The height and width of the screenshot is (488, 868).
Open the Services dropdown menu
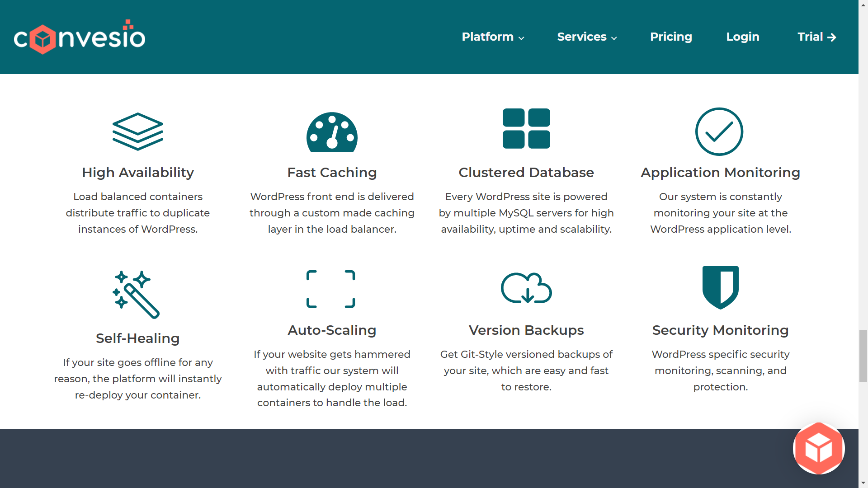click(582, 37)
